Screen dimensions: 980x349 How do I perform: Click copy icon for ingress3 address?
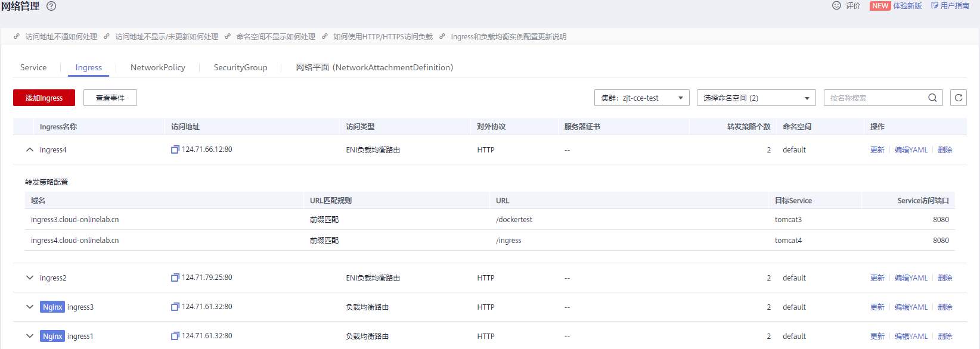coord(175,307)
